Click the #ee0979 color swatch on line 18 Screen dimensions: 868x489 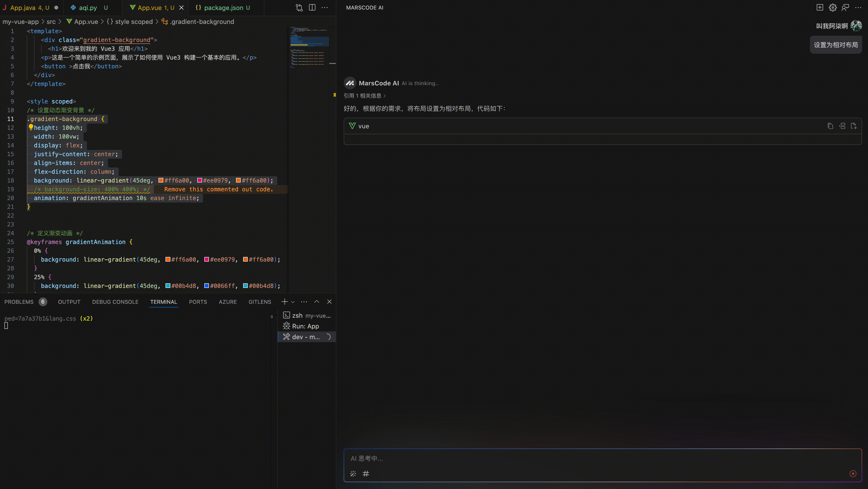[199, 181]
